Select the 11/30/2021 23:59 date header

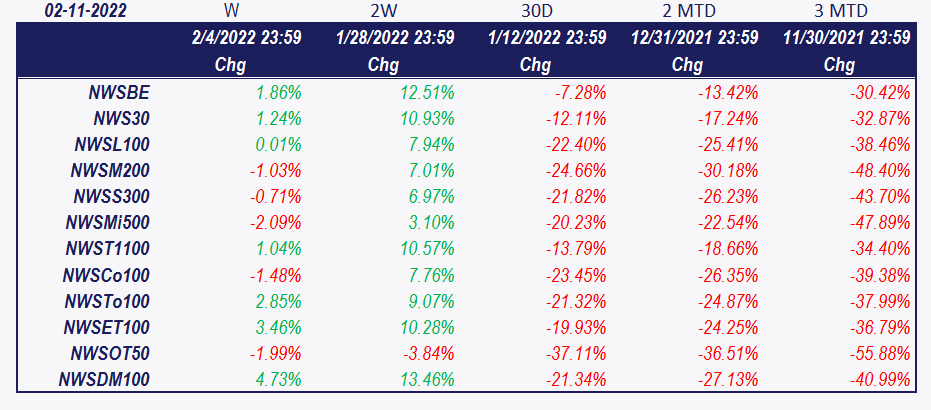pos(846,38)
